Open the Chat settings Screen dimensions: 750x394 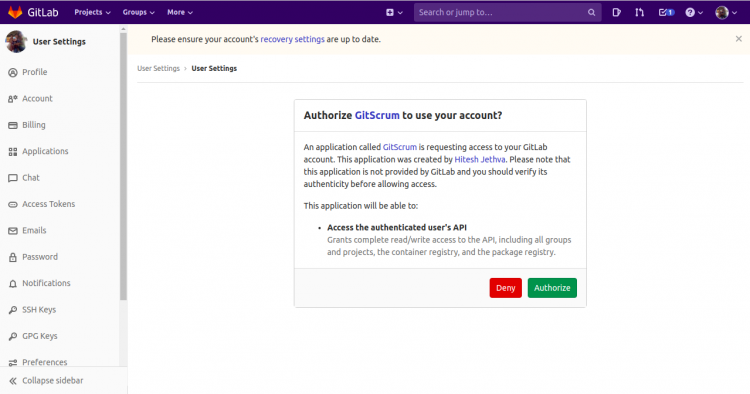31,178
